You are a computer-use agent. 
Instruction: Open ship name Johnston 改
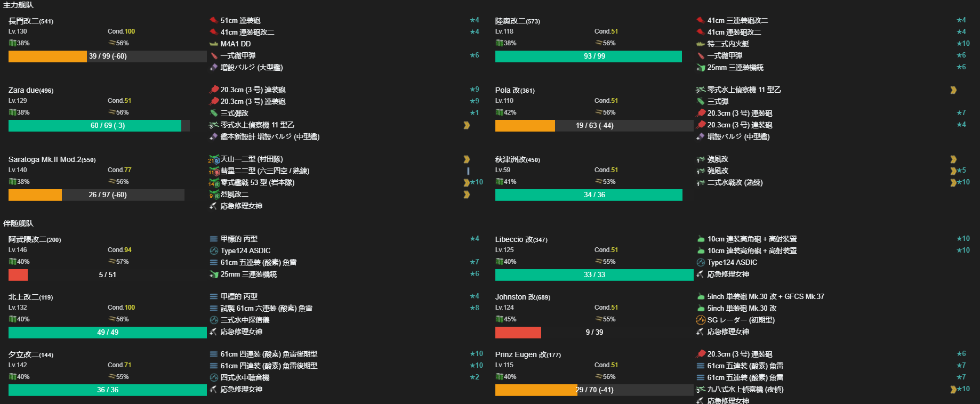click(515, 297)
